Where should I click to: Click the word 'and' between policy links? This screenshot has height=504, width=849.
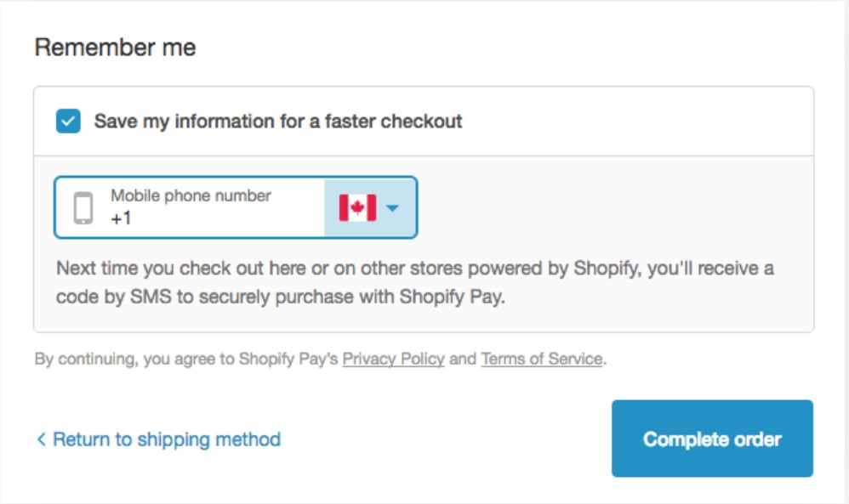point(463,359)
